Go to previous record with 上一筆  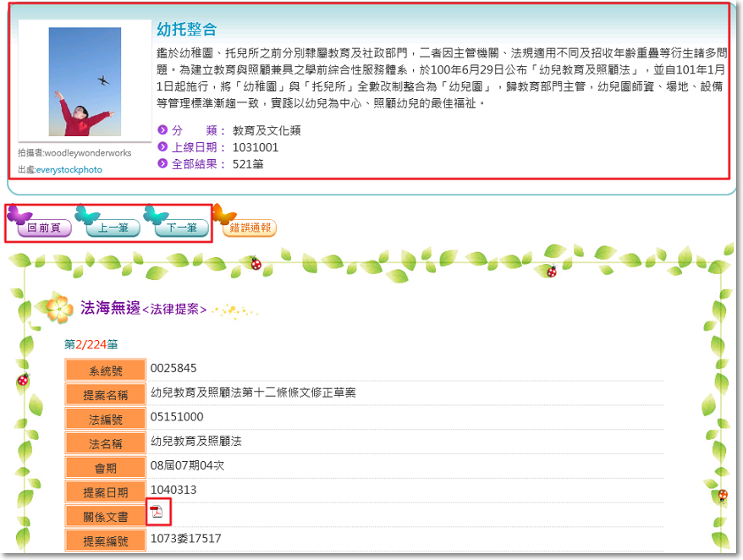(x=113, y=228)
